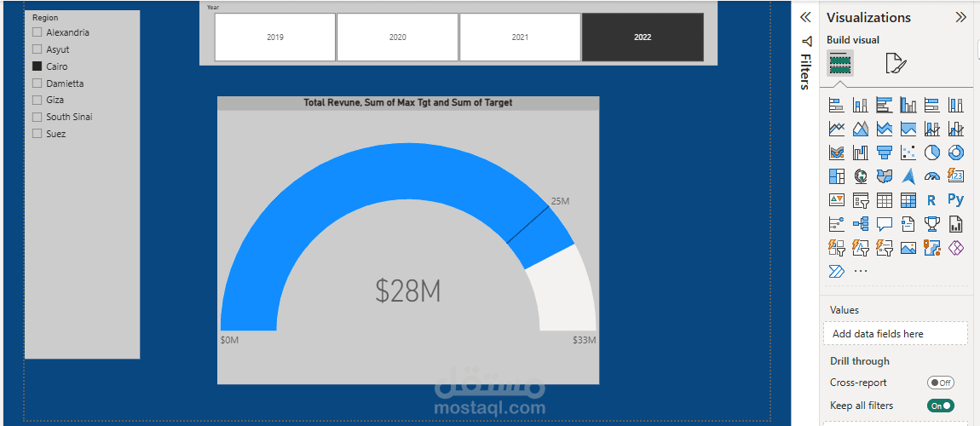
Task: Select the Card 123 visual
Action: point(955,176)
